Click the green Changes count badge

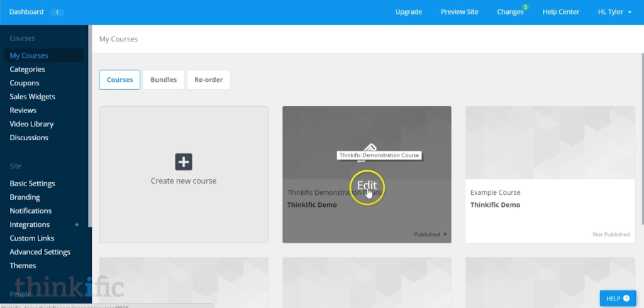click(x=525, y=7)
